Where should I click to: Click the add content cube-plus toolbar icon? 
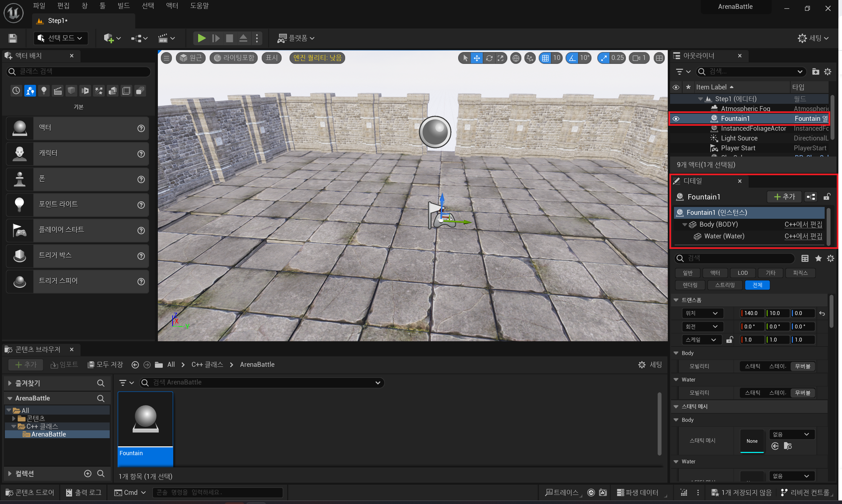(x=109, y=38)
